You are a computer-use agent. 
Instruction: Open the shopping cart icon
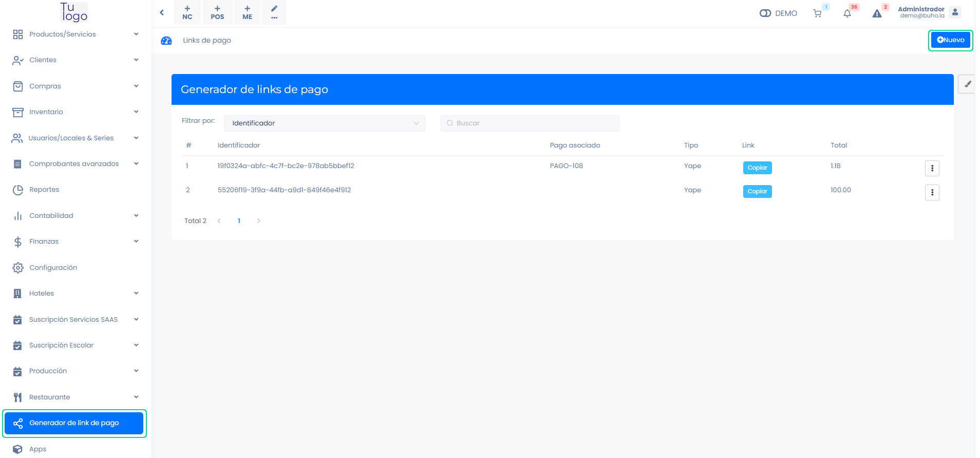click(817, 13)
